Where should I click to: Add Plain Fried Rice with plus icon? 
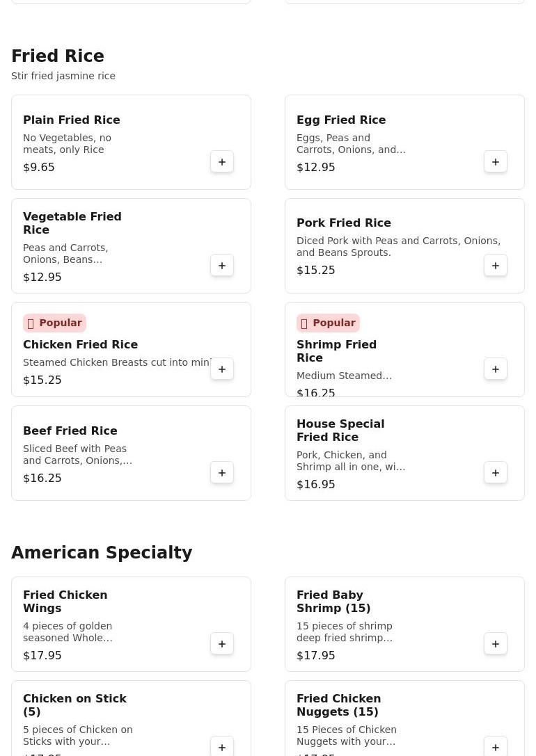pos(222,162)
